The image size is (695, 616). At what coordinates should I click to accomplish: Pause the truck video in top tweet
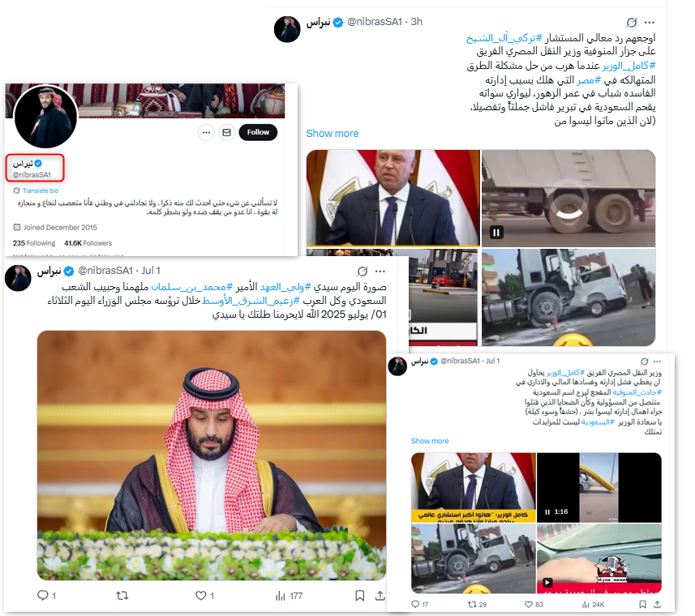(496, 233)
